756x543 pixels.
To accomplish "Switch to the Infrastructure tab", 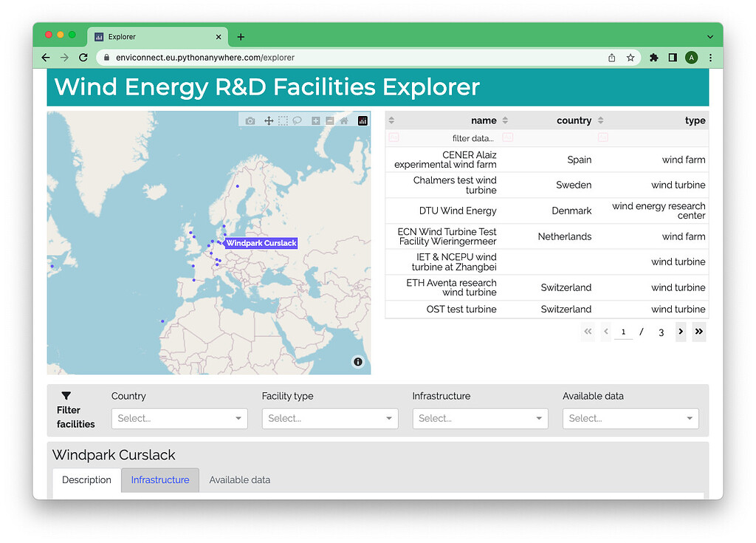I will pos(159,480).
